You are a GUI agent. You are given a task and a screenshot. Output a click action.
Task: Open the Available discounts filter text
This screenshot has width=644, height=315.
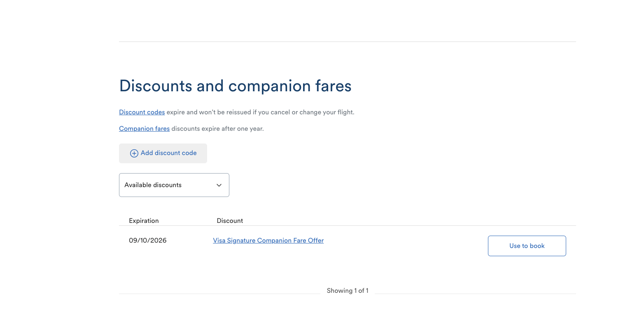153,185
